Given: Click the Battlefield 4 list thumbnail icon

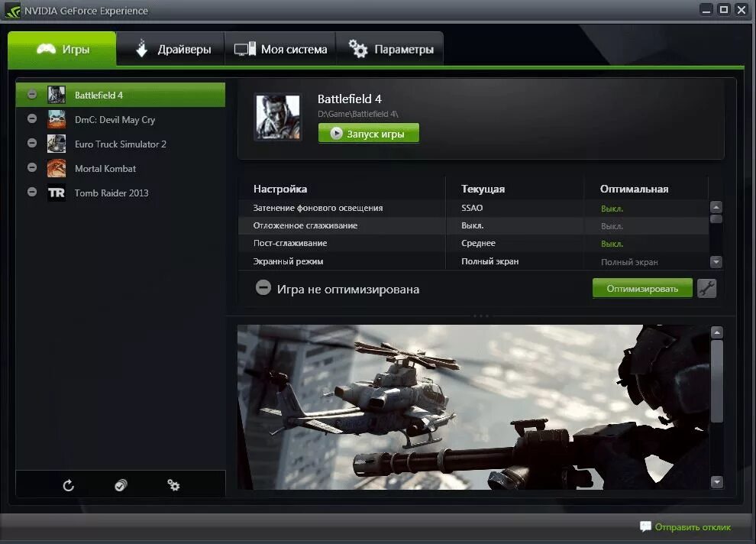Looking at the screenshot, I should pos(57,95).
